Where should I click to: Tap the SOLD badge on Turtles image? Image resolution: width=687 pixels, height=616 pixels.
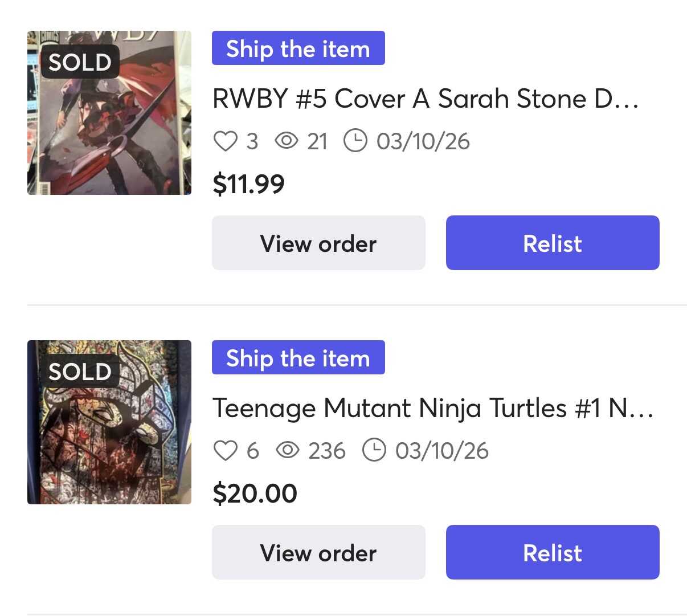[80, 372]
